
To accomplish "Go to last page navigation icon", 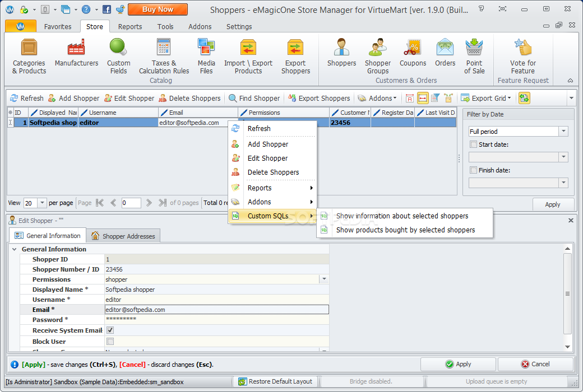I will click(x=162, y=203).
